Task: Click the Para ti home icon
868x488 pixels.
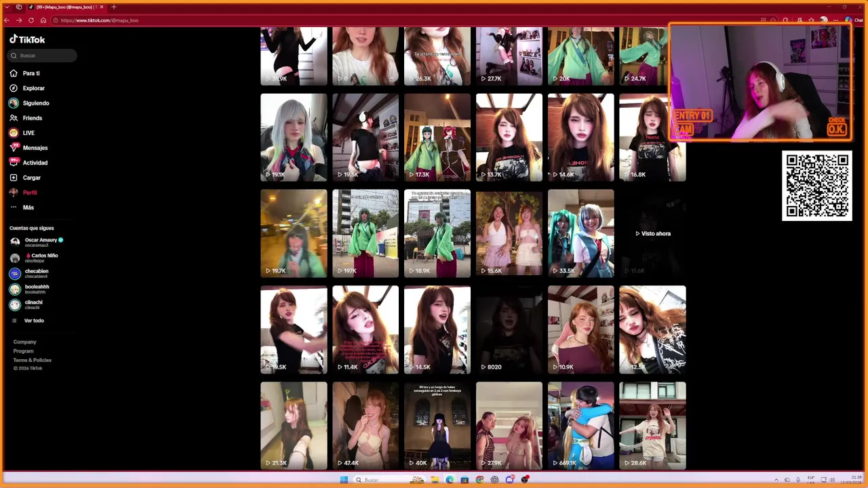Action: pyautogui.click(x=14, y=73)
